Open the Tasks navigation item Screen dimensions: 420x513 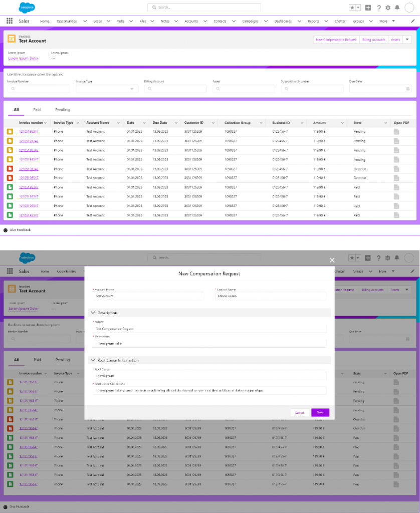tap(121, 21)
